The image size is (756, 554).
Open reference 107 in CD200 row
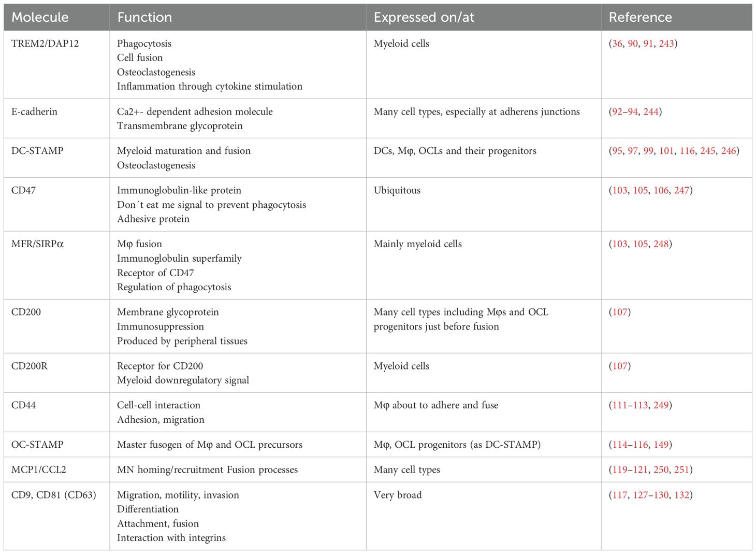pyautogui.click(x=620, y=312)
